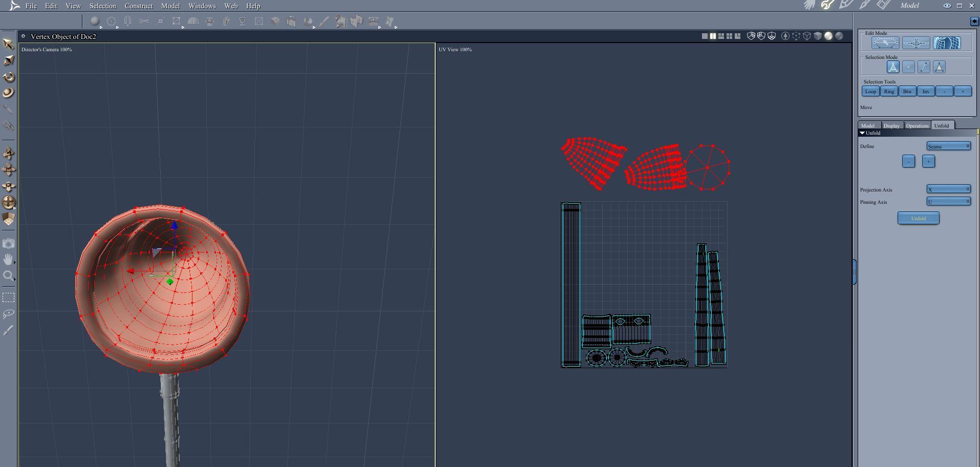The height and width of the screenshot is (467, 980).
Task: Click the Unfold button
Action: click(x=919, y=218)
